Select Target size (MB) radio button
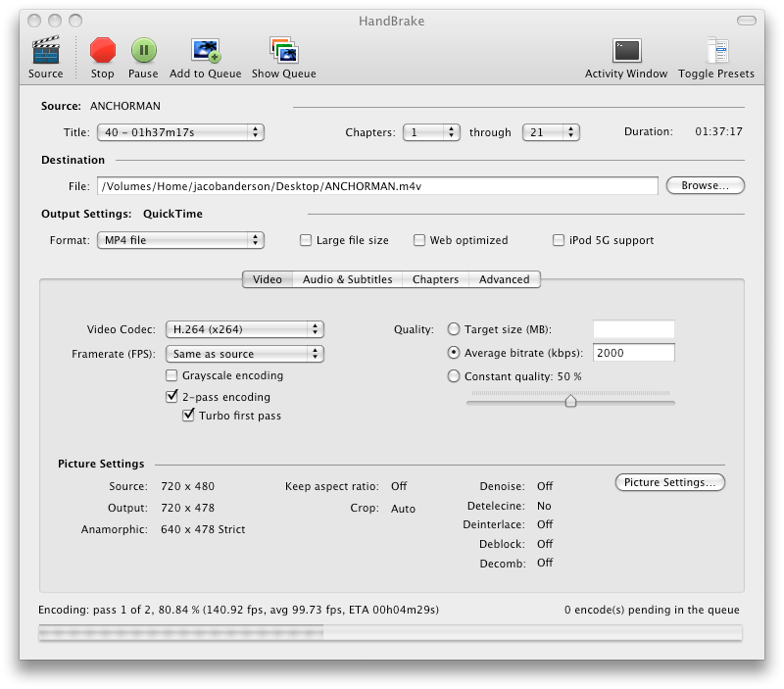The image size is (784, 689). pyautogui.click(x=454, y=329)
